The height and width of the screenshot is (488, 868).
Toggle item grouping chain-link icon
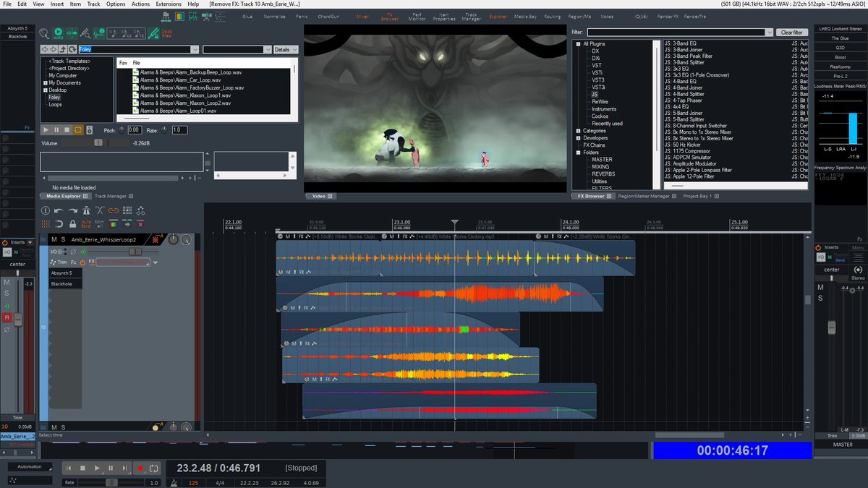(114, 210)
